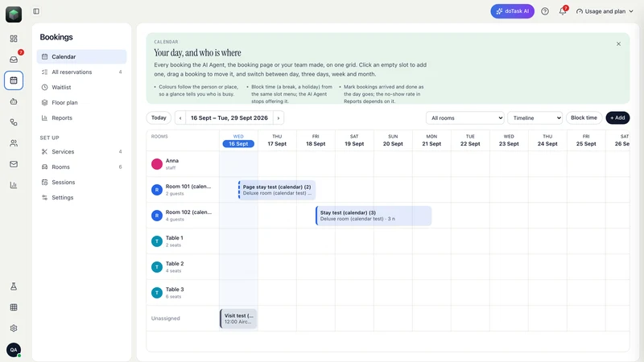Go to next date range arrow

[x=278, y=117]
